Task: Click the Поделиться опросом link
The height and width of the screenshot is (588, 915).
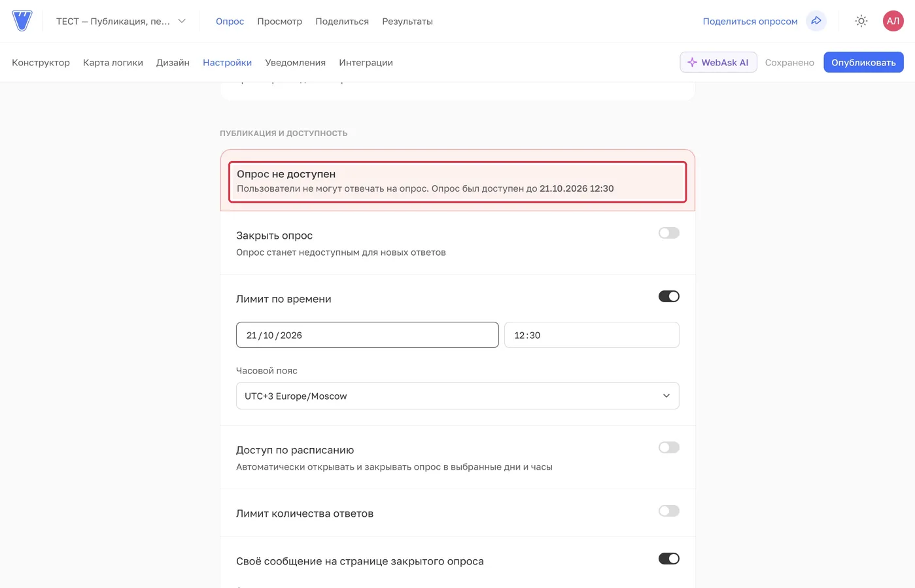Action: click(750, 21)
